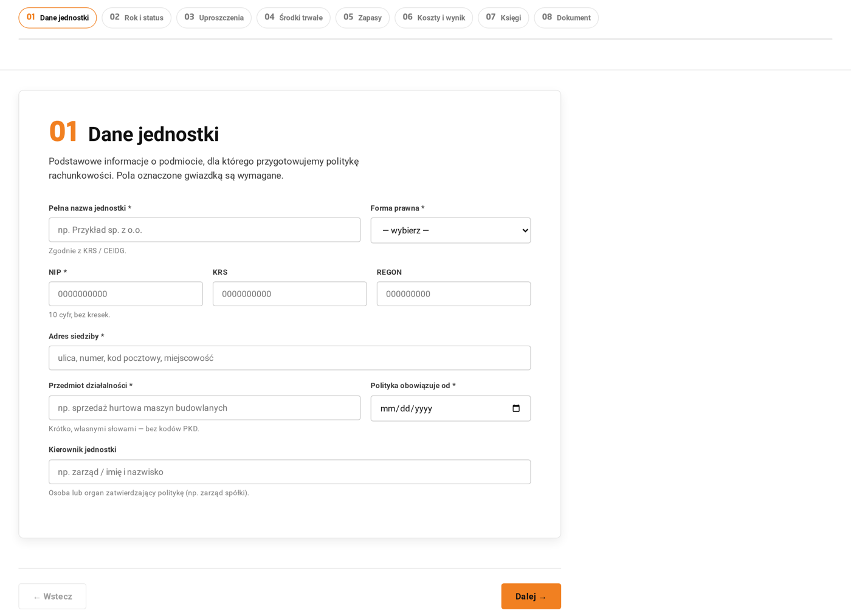Open the Forma prawna dropdown
851x616 pixels.
[450, 230]
